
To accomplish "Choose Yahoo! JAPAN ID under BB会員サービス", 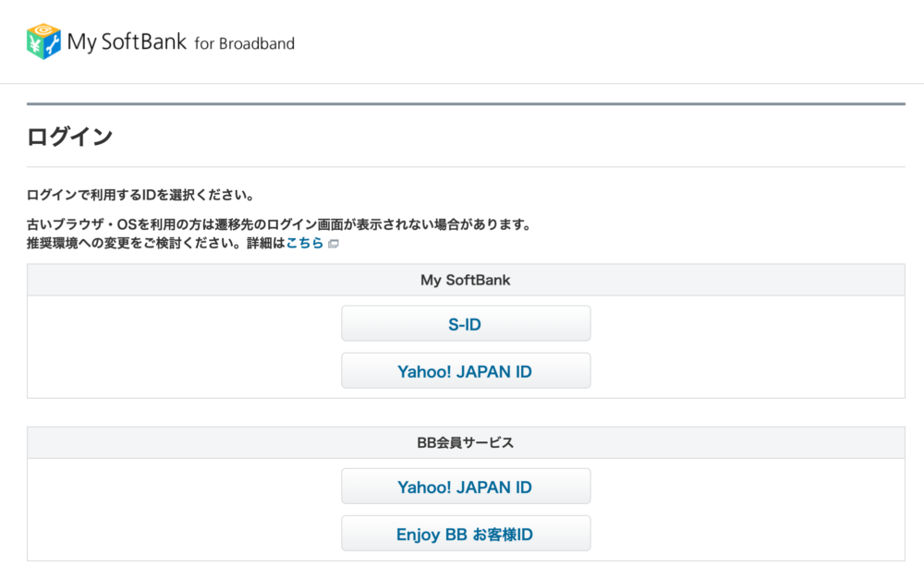I will point(466,487).
